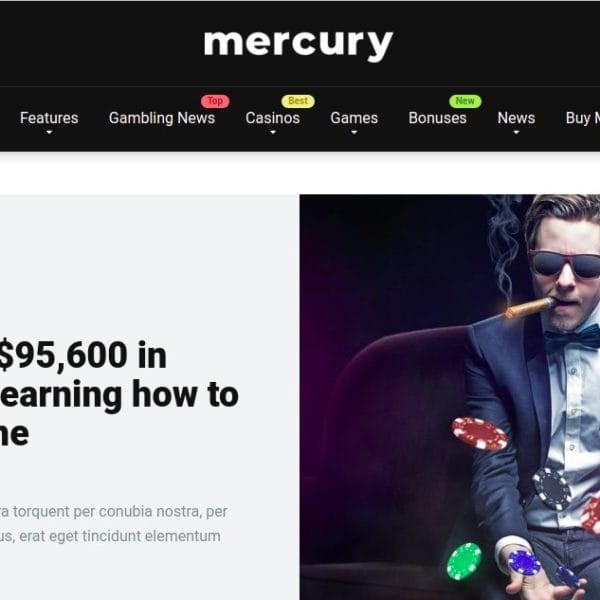600x600 pixels.
Task: Select the Games menu item
Action: (354, 118)
